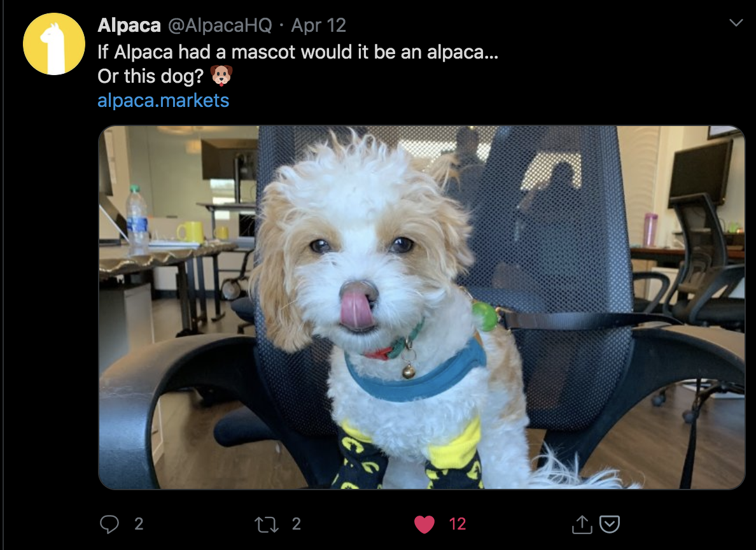
Task: Follow the alpaca.markets link
Action: point(164,101)
